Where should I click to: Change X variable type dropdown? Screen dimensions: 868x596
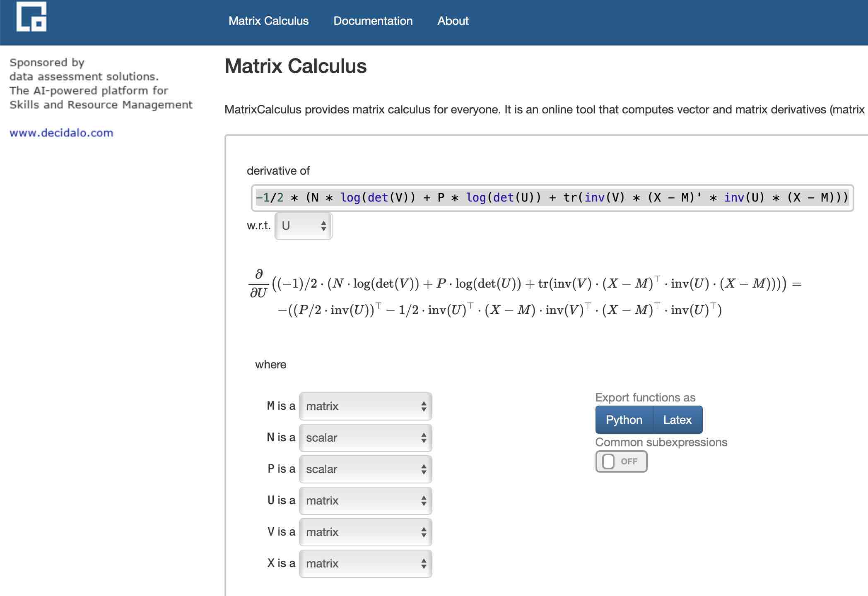(365, 563)
